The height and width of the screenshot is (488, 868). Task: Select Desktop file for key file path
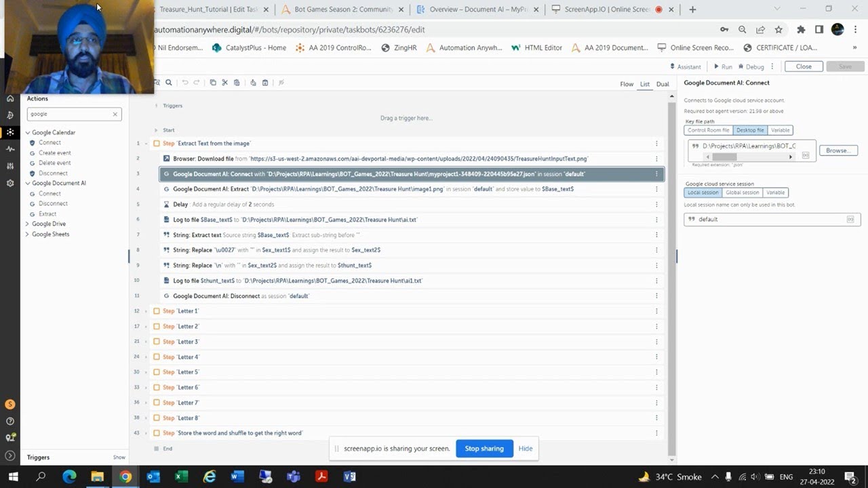click(x=750, y=130)
